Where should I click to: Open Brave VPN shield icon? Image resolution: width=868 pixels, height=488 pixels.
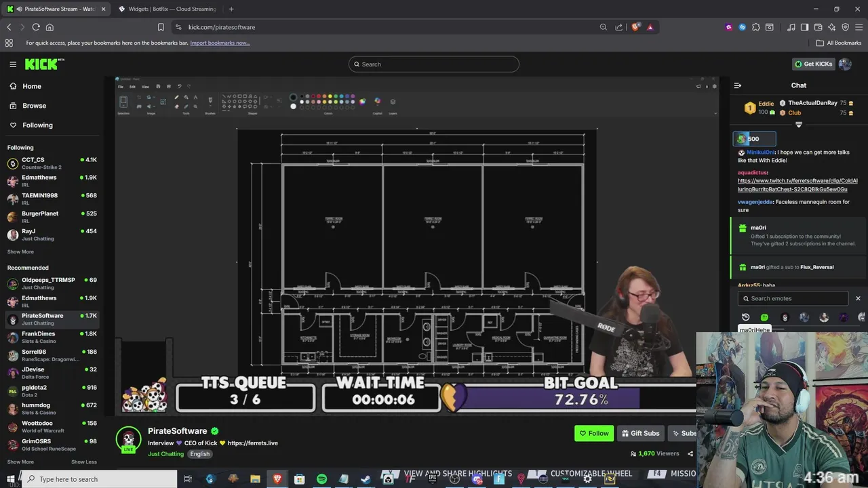pyautogui.click(x=845, y=27)
